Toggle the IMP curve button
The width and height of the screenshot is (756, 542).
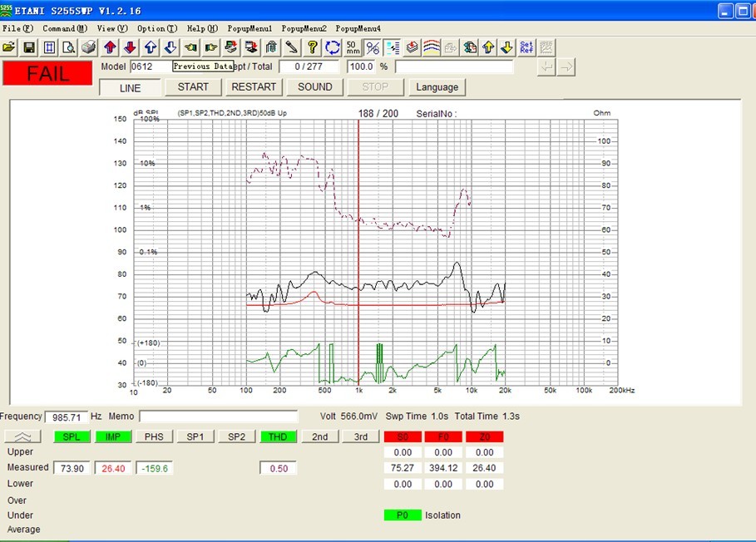tap(113, 436)
